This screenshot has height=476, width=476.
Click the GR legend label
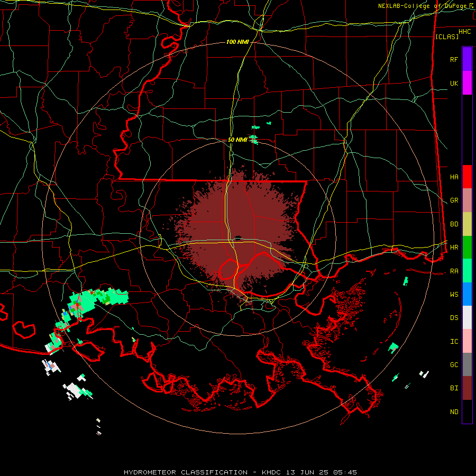[x=454, y=200]
